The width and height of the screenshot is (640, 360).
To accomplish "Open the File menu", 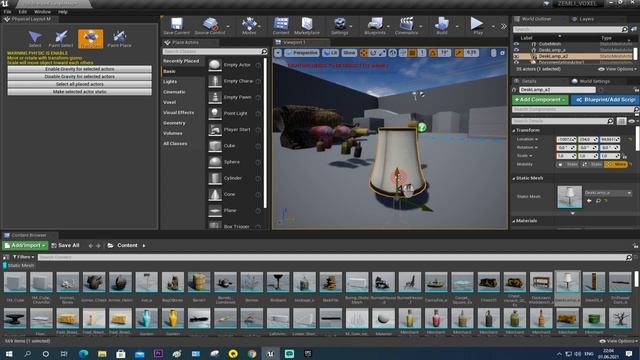I will click(7, 12).
